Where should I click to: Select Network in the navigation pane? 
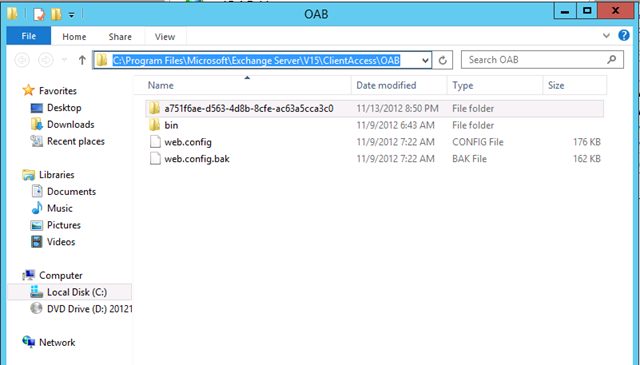pos(57,343)
